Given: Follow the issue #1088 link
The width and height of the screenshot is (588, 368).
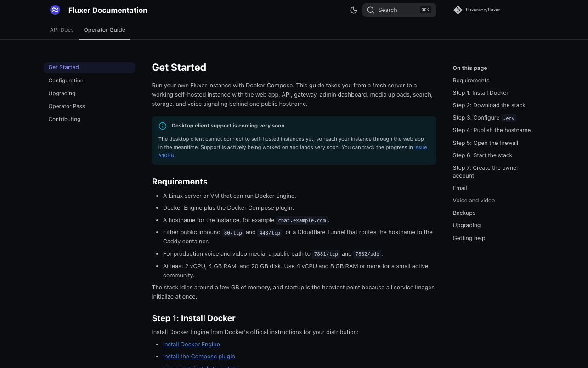Looking at the screenshot, I should tap(293, 151).
